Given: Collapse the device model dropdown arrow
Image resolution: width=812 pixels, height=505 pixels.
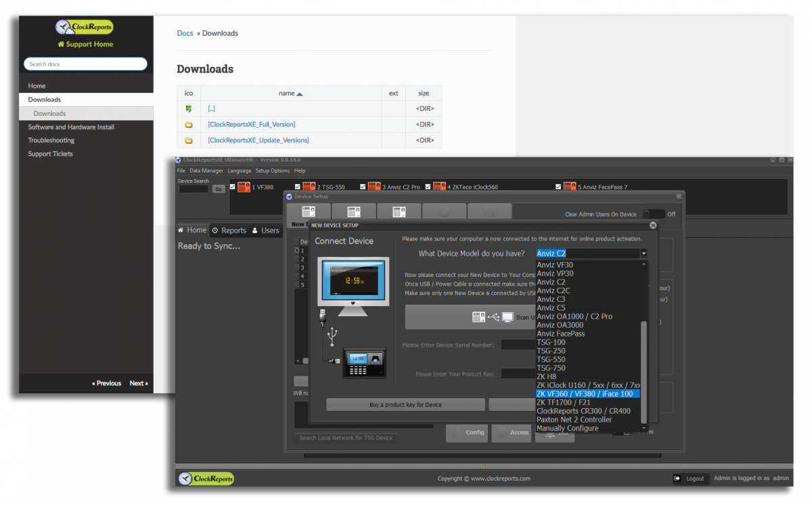Looking at the screenshot, I should (644, 254).
